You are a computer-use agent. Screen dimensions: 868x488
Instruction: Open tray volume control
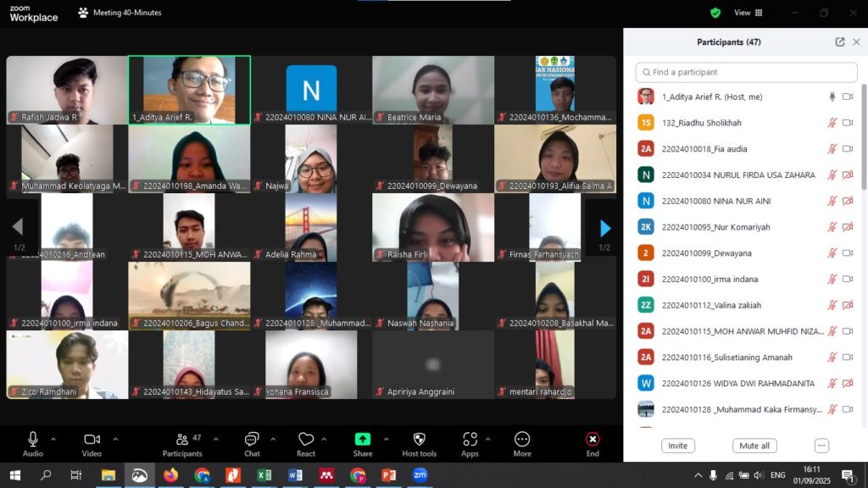pyautogui.click(x=759, y=475)
